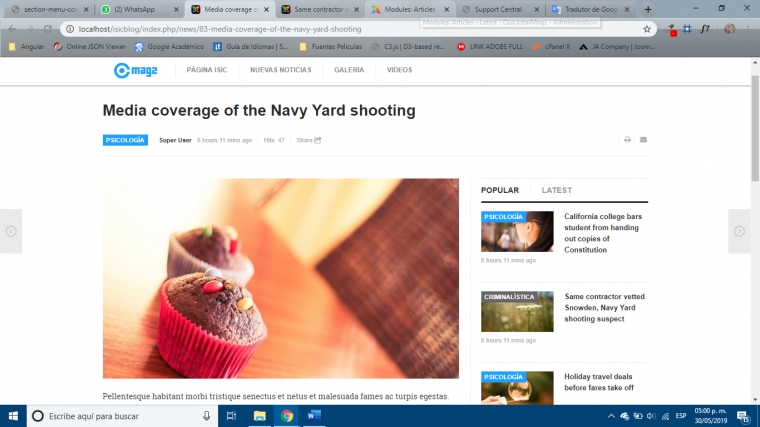The width and height of the screenshot is (760, 427).
Task: Open LINK ADOBE FULL bookmark
Action: 490,47
